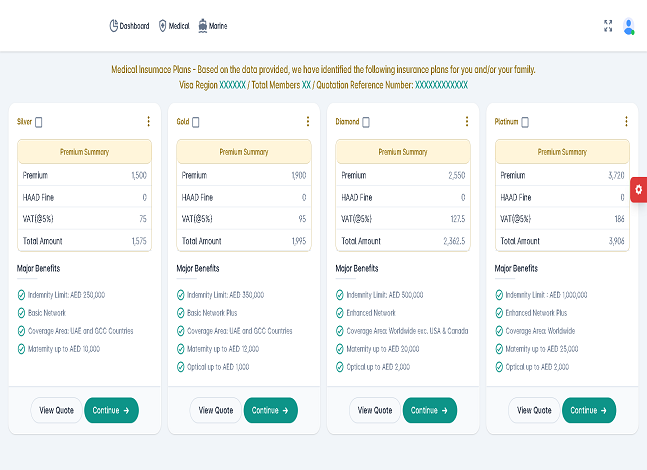Open the user profile avatar
This screenshot has width=647, height=470.
(x=628, y=26)
